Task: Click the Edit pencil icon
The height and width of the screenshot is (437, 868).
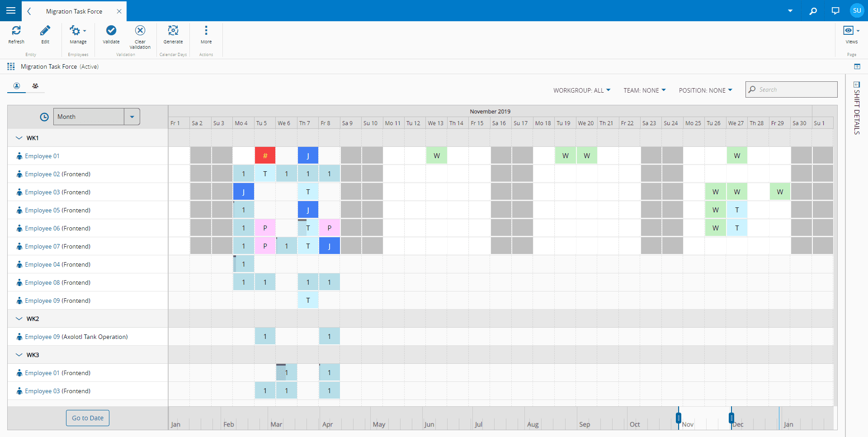Action: click(45, 31)
